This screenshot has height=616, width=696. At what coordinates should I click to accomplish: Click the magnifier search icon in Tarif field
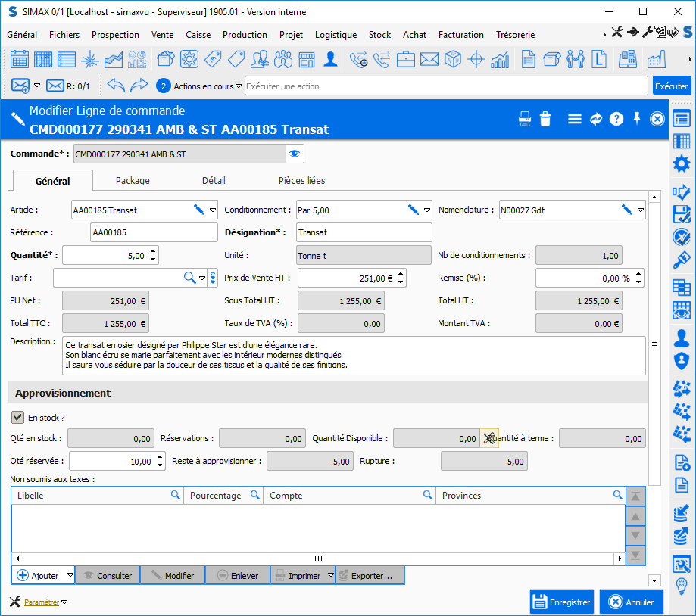[190, 278]
